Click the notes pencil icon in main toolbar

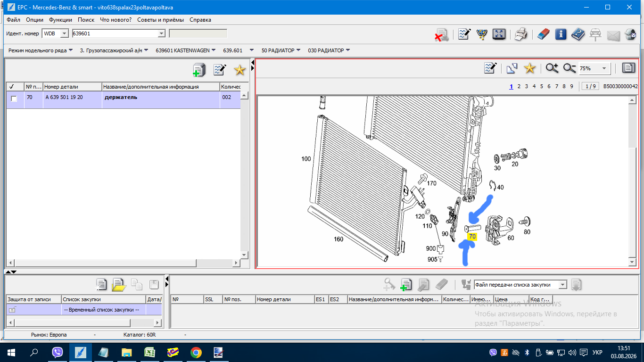click(x=464, y=34)
